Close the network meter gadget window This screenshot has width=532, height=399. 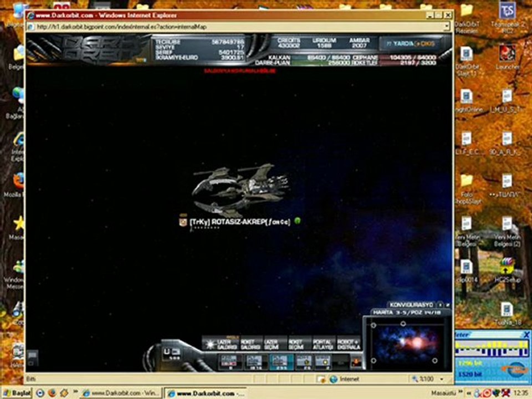pyautogui.click(x=526, y=335)
